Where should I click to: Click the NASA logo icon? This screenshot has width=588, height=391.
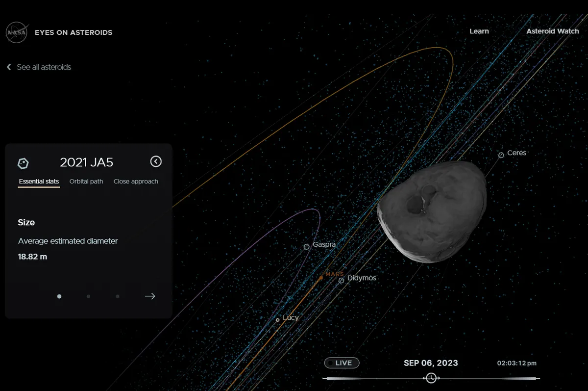tap(16, 32)
